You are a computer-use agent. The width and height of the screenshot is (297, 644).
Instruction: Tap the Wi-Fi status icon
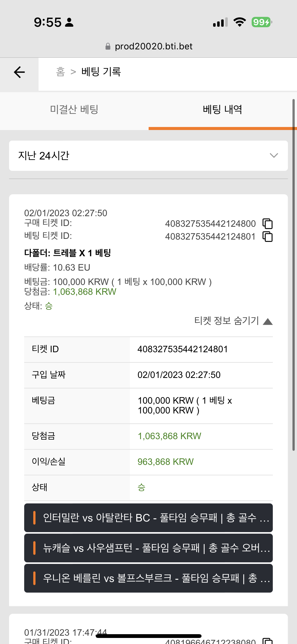[240, 22]
